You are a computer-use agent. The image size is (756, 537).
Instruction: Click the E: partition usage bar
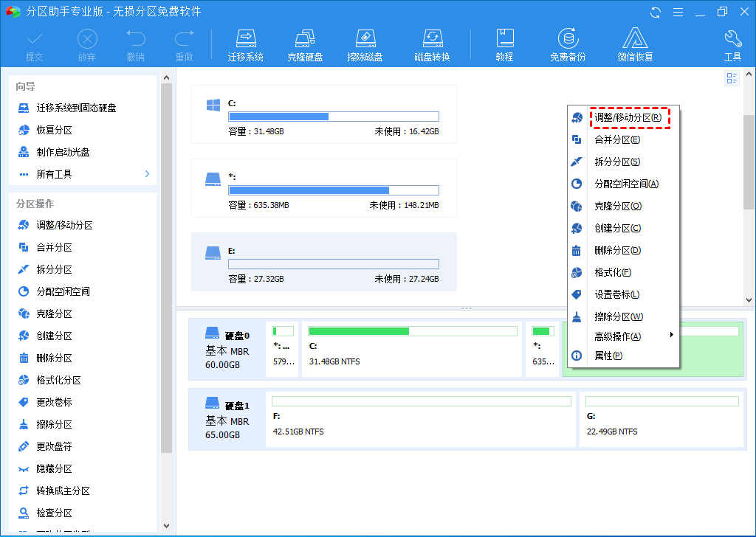point(334,264)
